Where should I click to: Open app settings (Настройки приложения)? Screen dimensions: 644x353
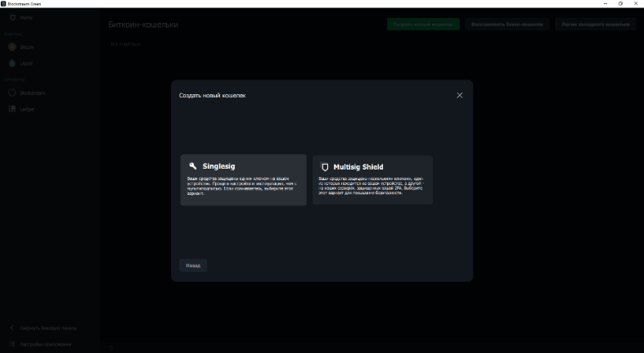[x=40, y=344]
